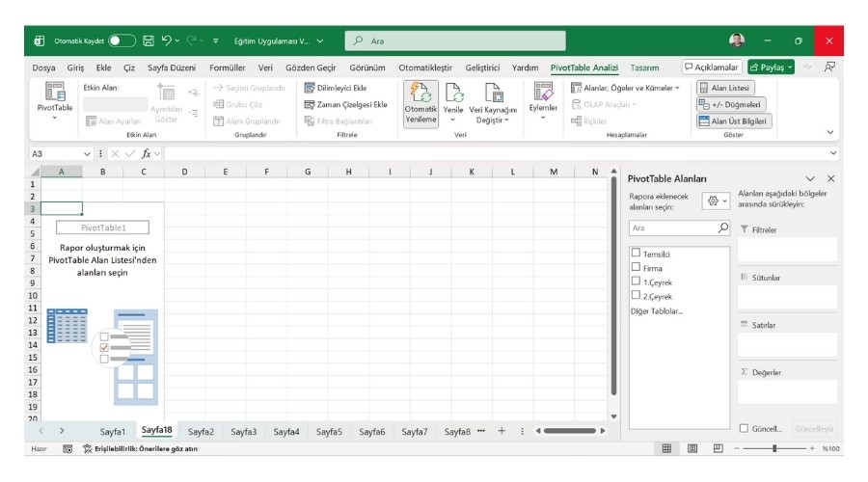Expand the file name dropdown chevron
Image resolution: width=868 pixels, height=482 pixels.
[319, 40]
